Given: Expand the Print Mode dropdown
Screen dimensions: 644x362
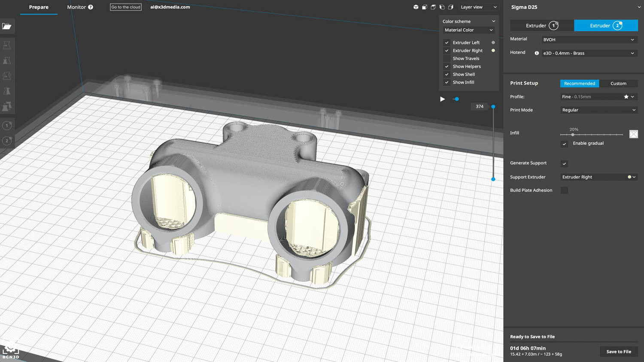Looking at the screenshot, I should [x=598, y=110].
